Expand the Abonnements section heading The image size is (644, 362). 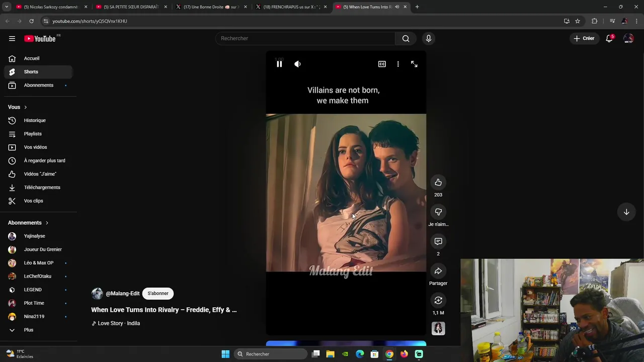[x=28, y=223]
